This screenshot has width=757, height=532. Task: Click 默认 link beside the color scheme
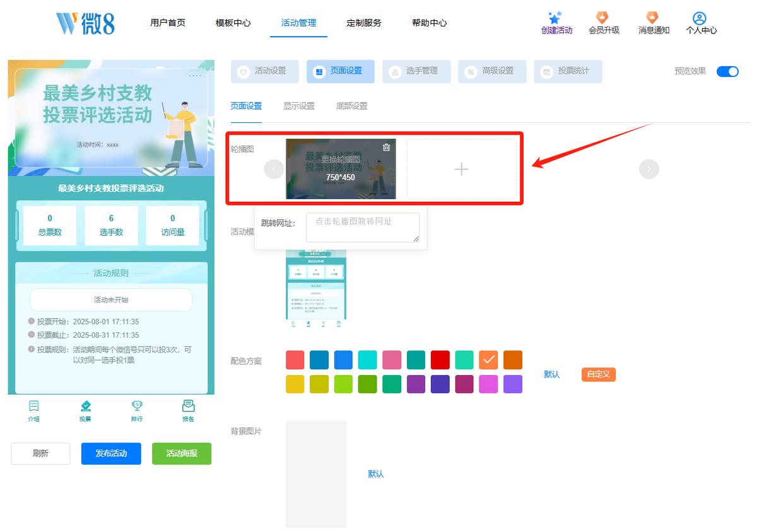(x=552, y=374)
